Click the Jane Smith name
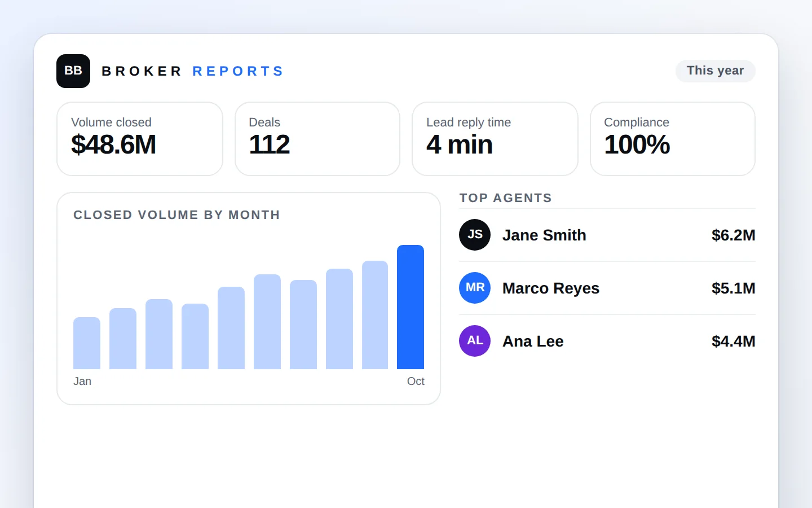812x508 pixels. point(544,235)
